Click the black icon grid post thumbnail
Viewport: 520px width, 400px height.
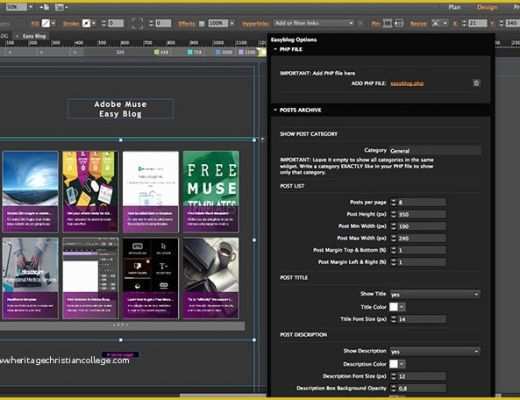(150, 265)
